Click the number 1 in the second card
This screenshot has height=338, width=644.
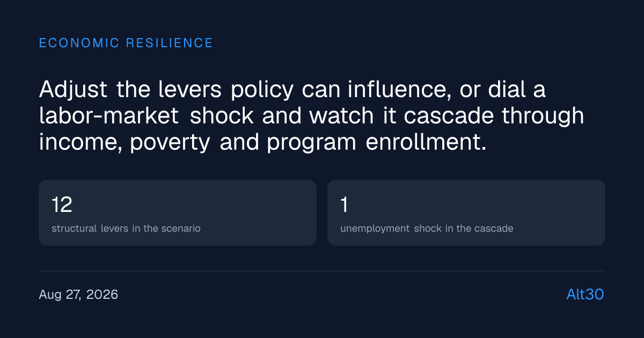coord(344,204)
